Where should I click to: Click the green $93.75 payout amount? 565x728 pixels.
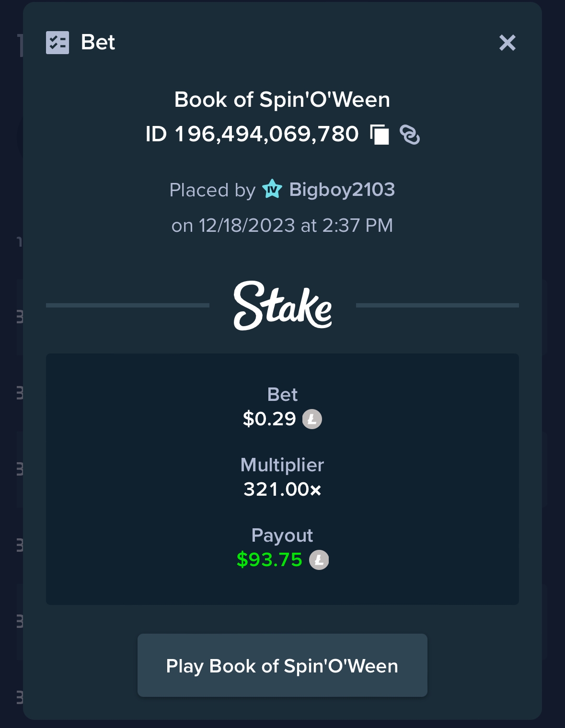pyautogui.click(x=269, y=559)
